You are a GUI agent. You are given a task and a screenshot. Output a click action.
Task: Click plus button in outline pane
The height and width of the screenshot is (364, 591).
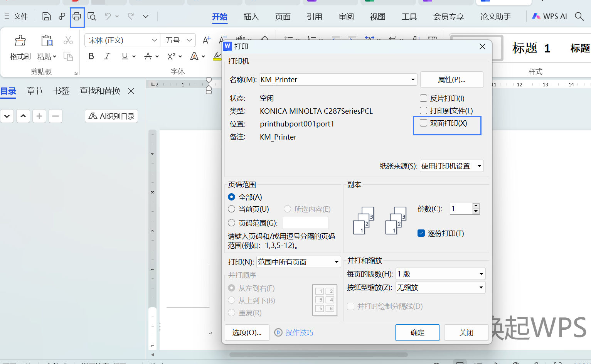[x=39, y=116]
